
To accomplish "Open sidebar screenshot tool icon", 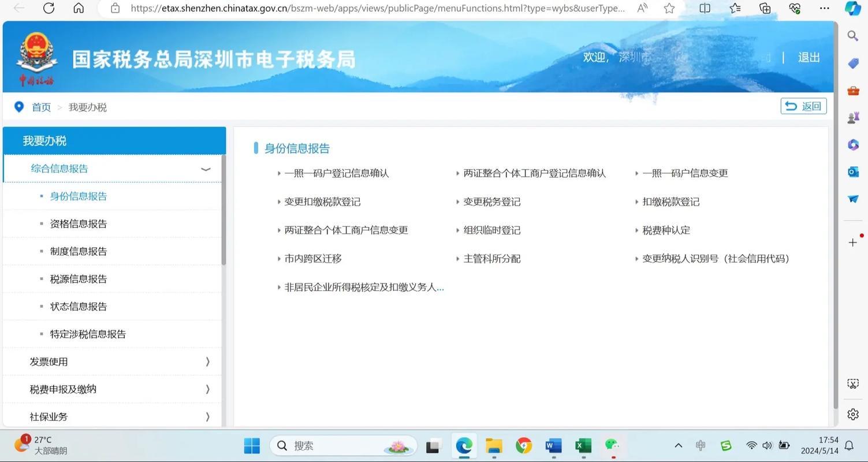I will (x=853, y=383).
